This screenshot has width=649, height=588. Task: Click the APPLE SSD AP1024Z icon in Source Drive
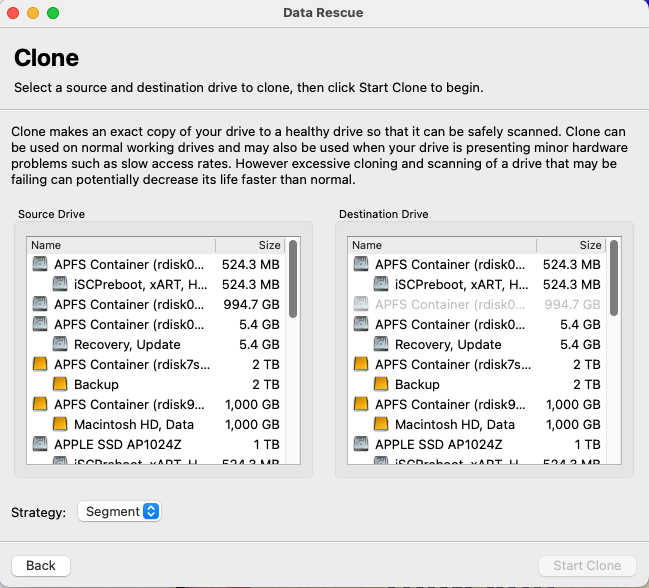pyautogui.click(x=40, y=444)
